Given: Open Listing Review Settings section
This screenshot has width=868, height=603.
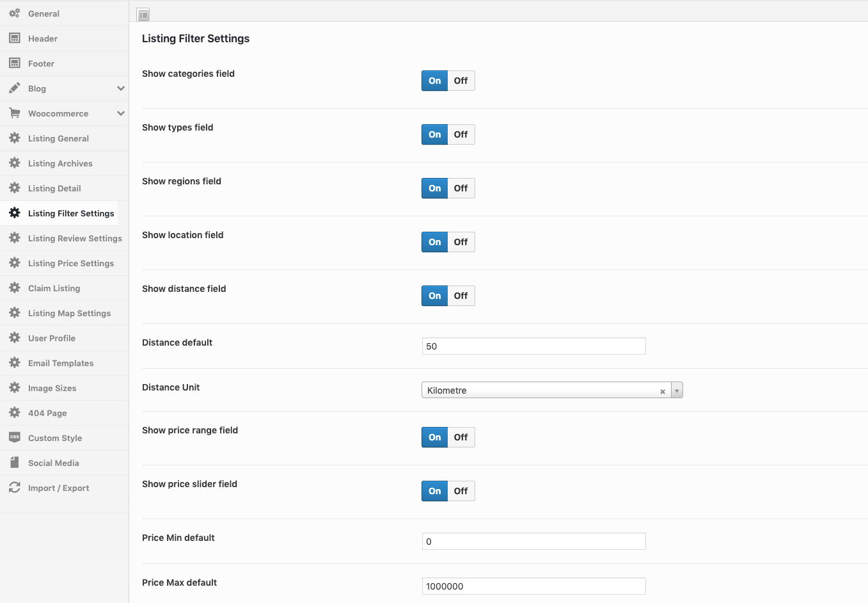Looking at the screenshot, I should click(x=75, y=238).
